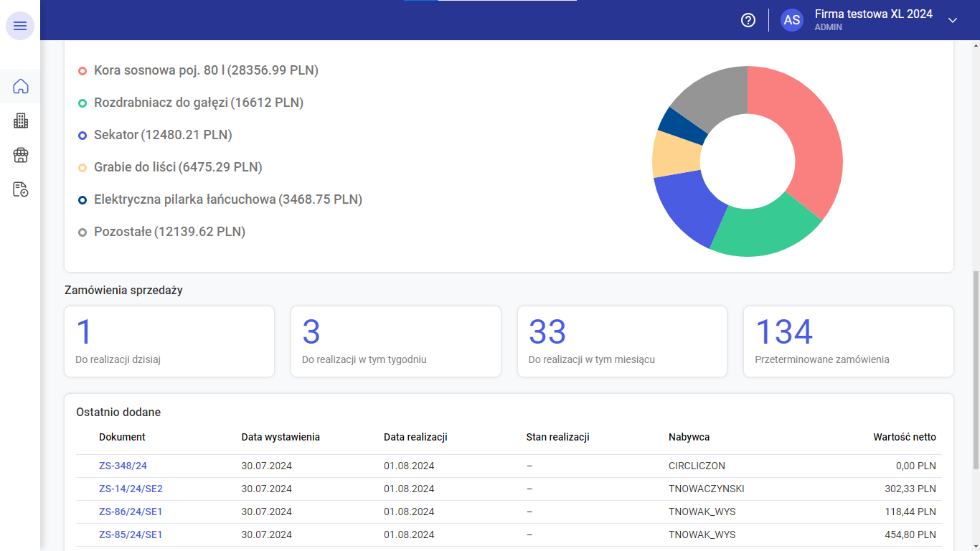The width and height of the screenshot is (980, 551).
Task: Click the Wartość netto column header
Action: [904, 437]
